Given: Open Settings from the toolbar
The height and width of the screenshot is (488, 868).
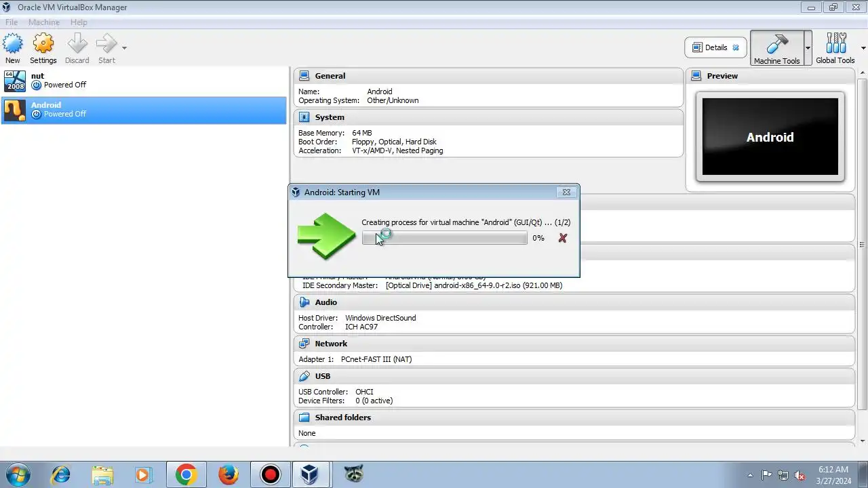Looking at the screenshot, I should coord(43,48).
